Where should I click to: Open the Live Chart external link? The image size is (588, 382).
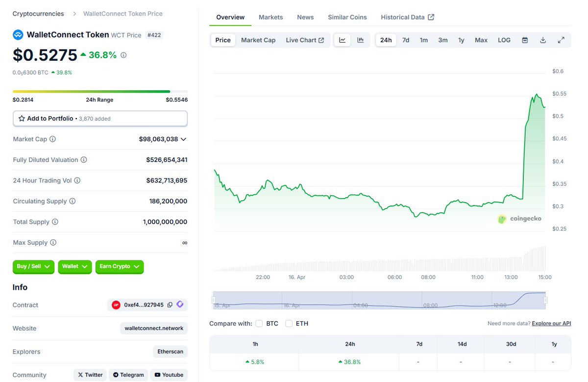(x=305, y=40)
